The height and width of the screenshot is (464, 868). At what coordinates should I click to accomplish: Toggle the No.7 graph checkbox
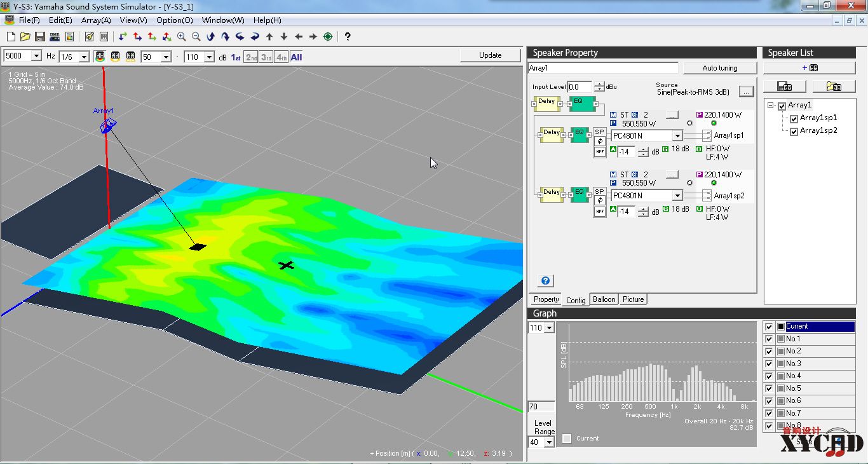769,413
